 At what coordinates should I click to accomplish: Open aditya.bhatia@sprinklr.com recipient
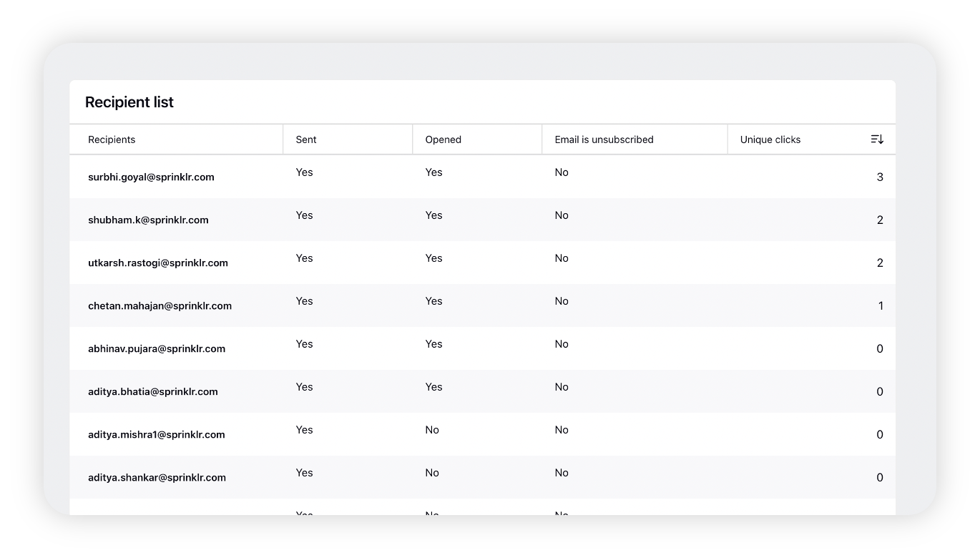pyautogui.click(x=153, y=391)
